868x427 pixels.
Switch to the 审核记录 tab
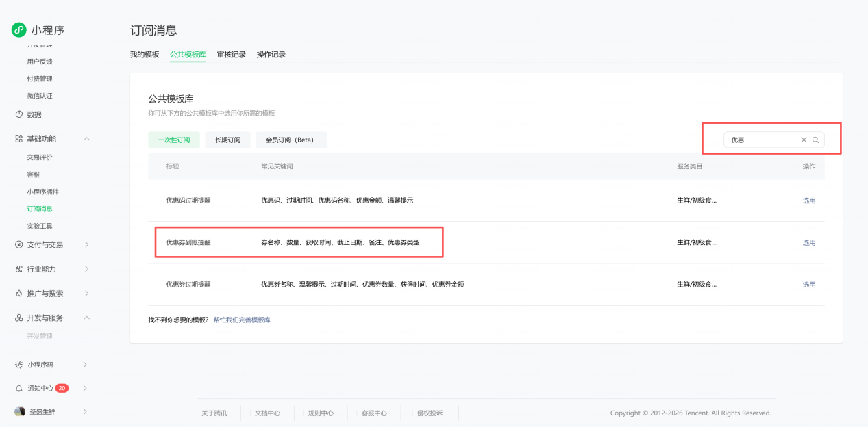pos(232,55)
